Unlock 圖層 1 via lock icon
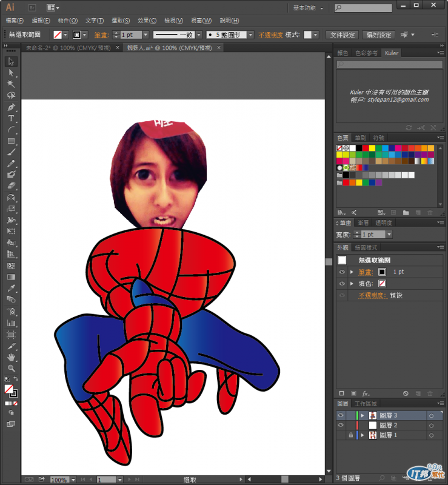Image resolution: width=448 pixels, height=485 pixels. (x=350, y=435)
